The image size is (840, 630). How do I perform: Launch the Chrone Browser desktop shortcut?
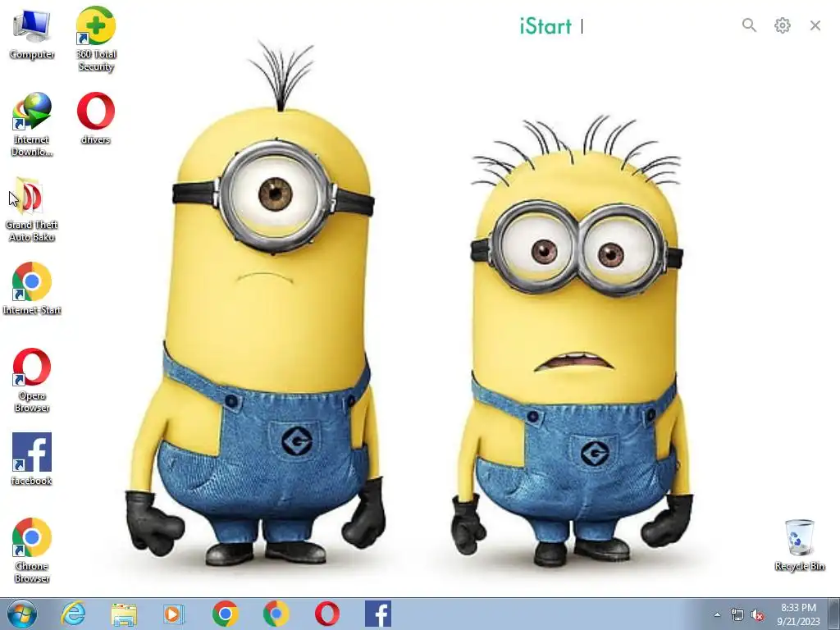(x=32, y=550)
